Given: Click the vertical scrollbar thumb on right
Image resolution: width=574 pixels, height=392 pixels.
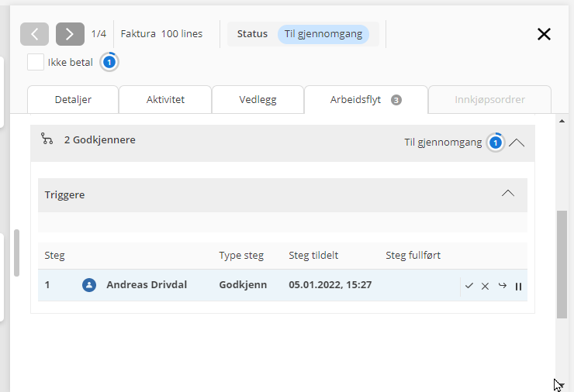Looking at the screenshot, I should pos(562,263).
